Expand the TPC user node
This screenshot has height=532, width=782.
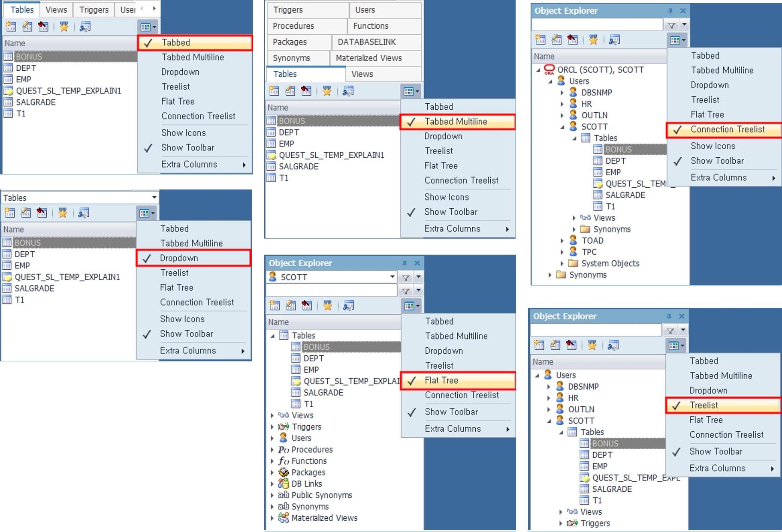pos(562,252)
